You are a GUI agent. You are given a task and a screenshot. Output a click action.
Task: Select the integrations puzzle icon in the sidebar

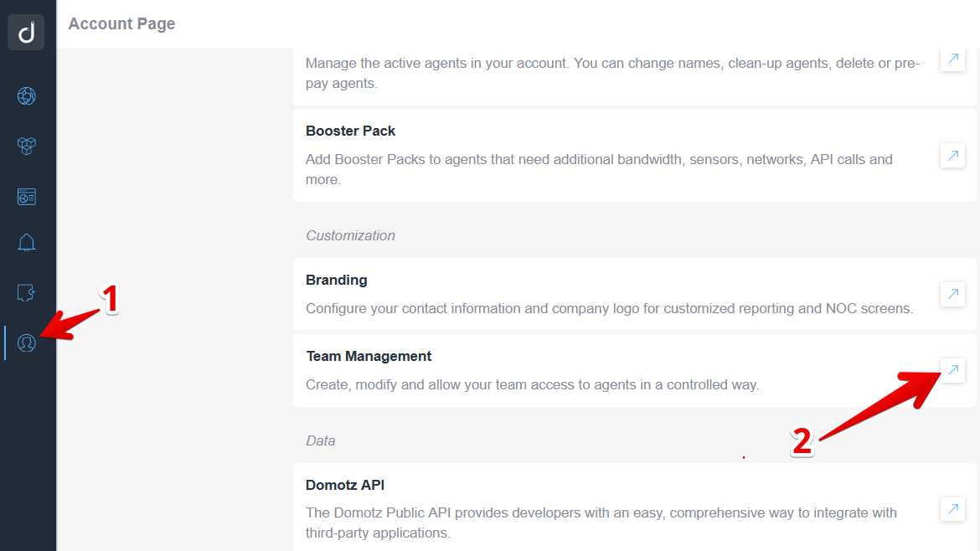(x=26, y=292)
